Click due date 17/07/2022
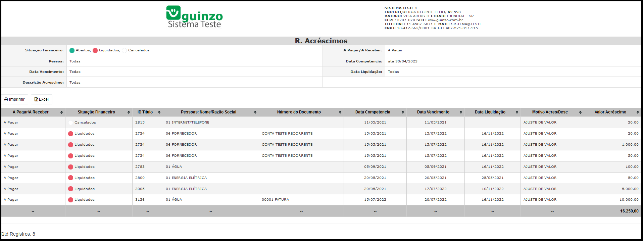Screen dimensions: 644x242 [x=435, y=189]
